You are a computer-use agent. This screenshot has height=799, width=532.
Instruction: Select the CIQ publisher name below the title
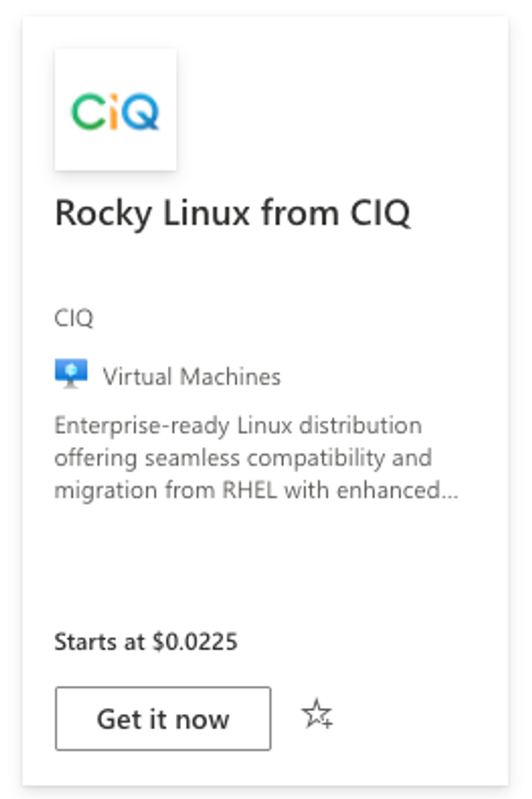74,318
